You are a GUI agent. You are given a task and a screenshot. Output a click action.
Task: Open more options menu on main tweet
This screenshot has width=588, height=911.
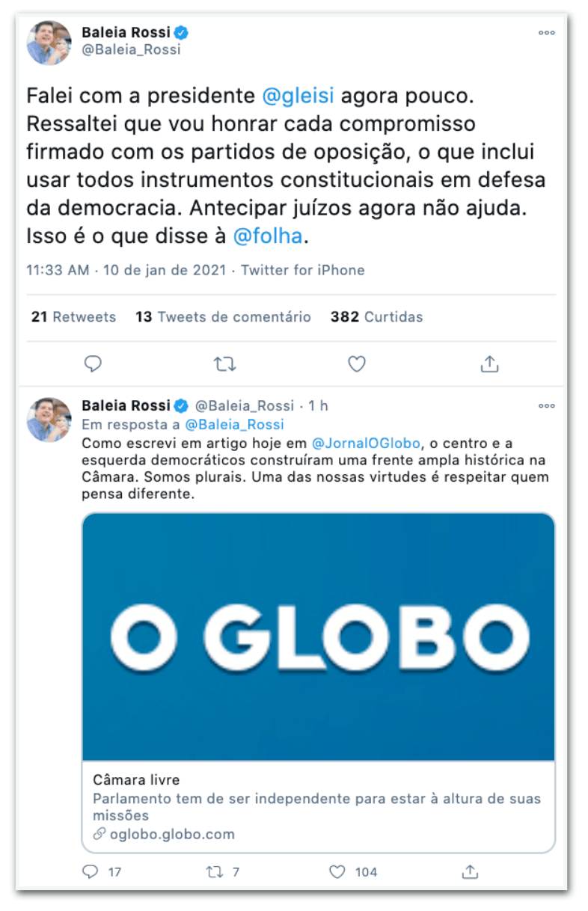tap(547, 32)
